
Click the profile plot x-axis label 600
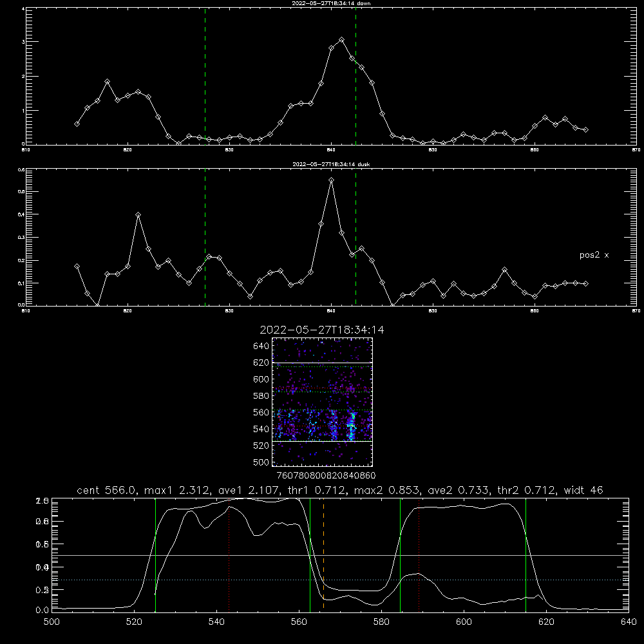coord(464,621)
